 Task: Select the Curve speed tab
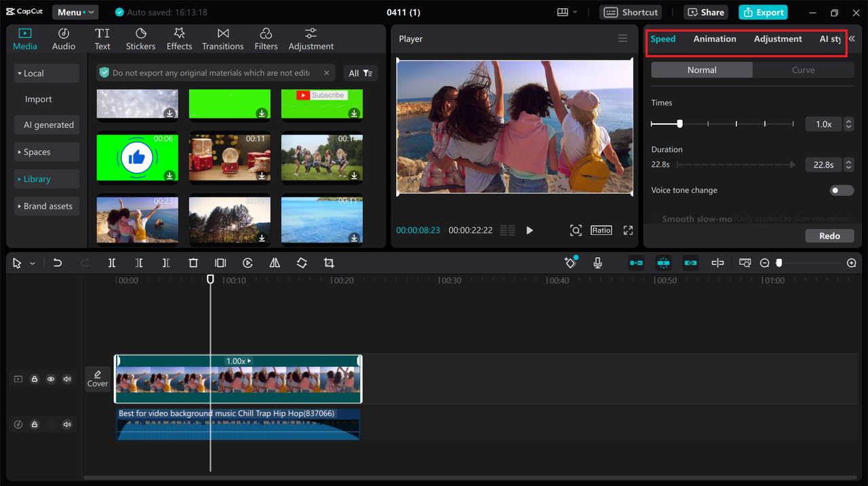pyautogui.click(x=803, y=70)
